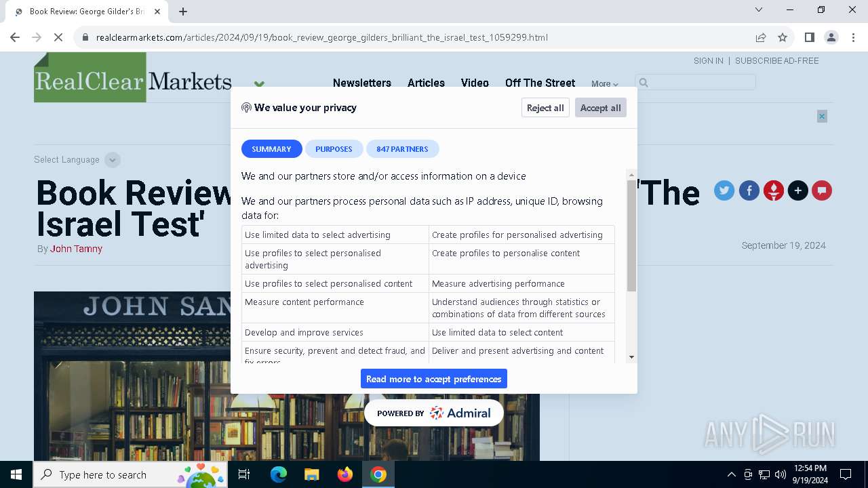Screen dimensions: 868x488
Task: Click the search magnifier icon
Action: coord(644,83)
